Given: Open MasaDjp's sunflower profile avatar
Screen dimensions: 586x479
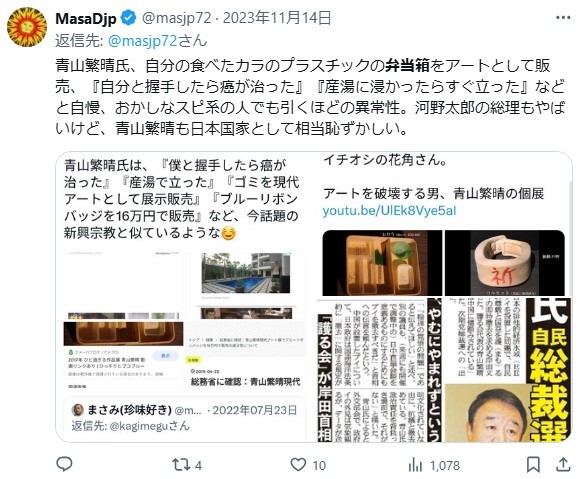Looking at the screenshot, I should coord(27,27).
